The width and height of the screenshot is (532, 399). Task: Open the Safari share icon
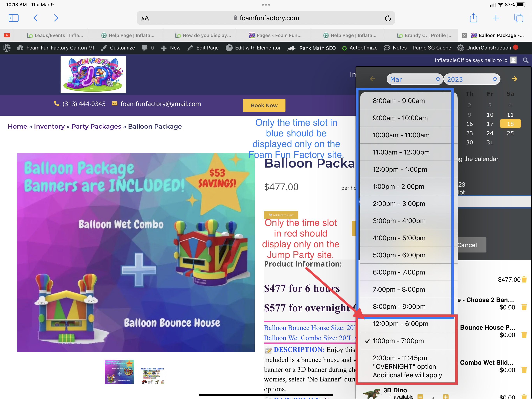click(x=473, y=18)
